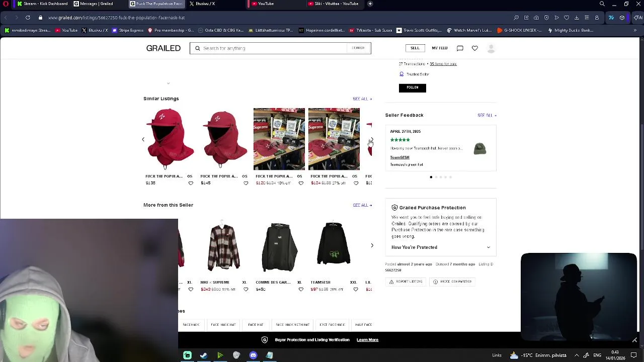Select KNIT FACEMASK tag

point(332,325)
